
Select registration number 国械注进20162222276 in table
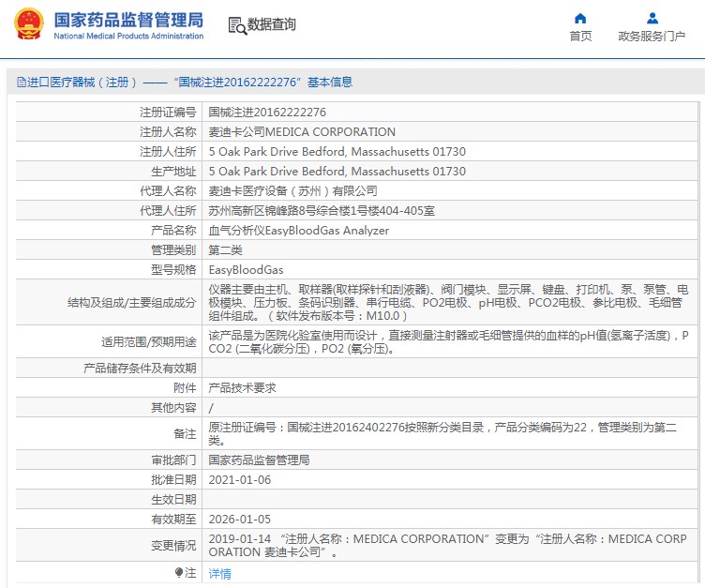pos(267,113)
